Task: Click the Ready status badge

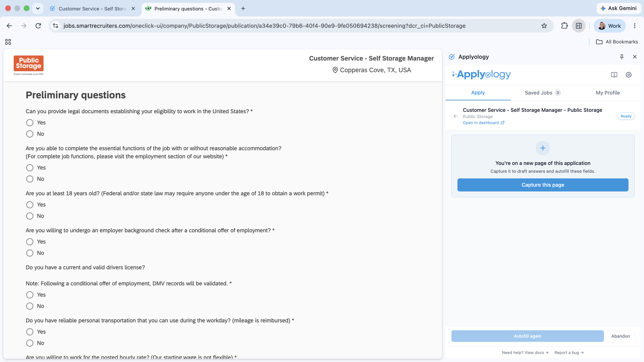Action: coord(626,116)
